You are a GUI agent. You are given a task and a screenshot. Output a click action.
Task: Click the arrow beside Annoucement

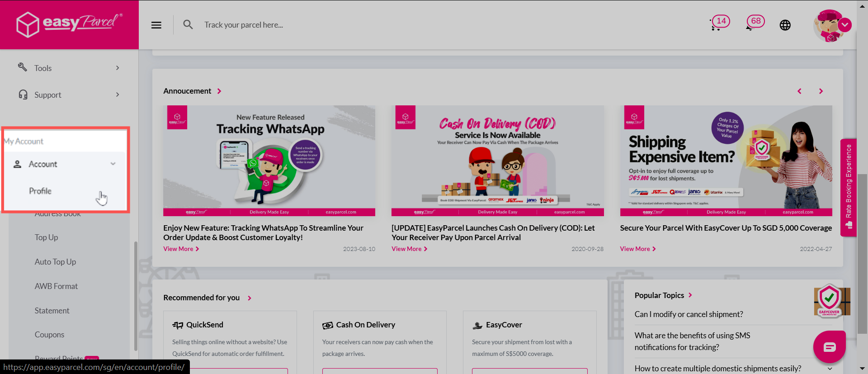point(219,91)
